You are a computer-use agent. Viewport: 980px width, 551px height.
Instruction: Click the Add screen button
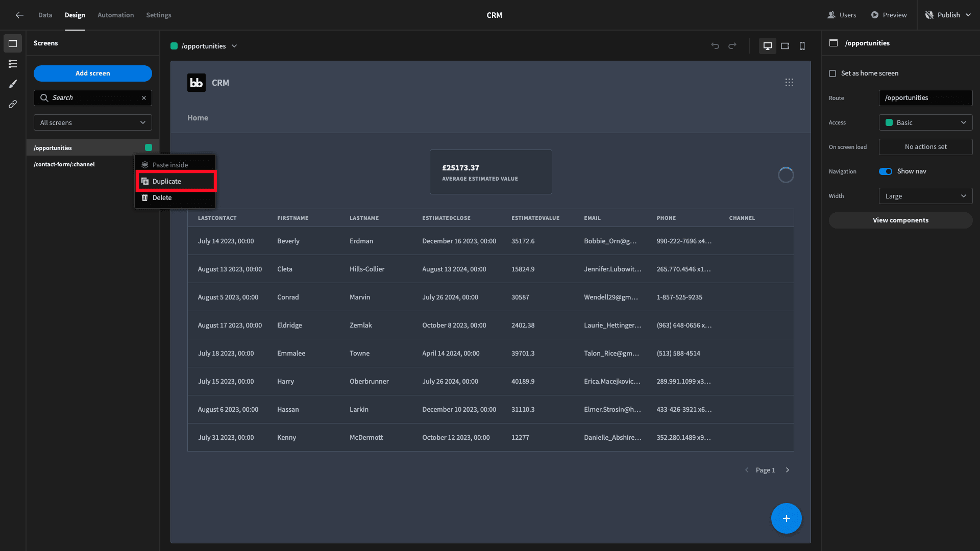93,73
